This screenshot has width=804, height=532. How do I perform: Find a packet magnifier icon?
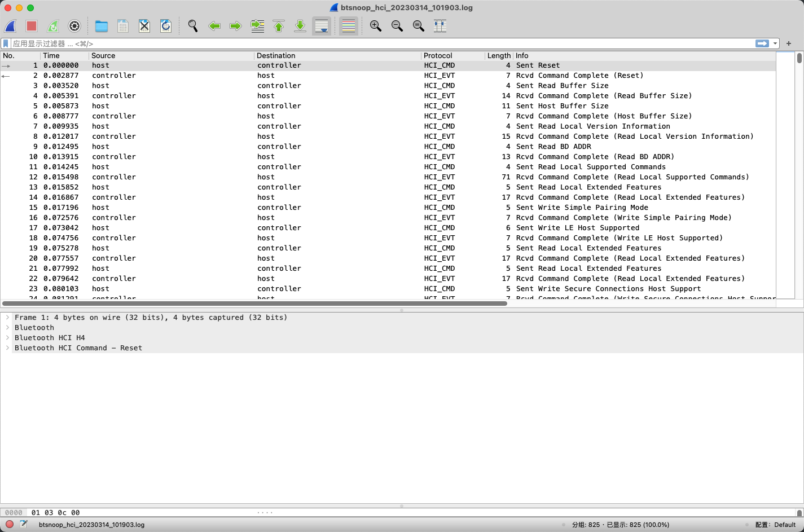coord(193,26)
